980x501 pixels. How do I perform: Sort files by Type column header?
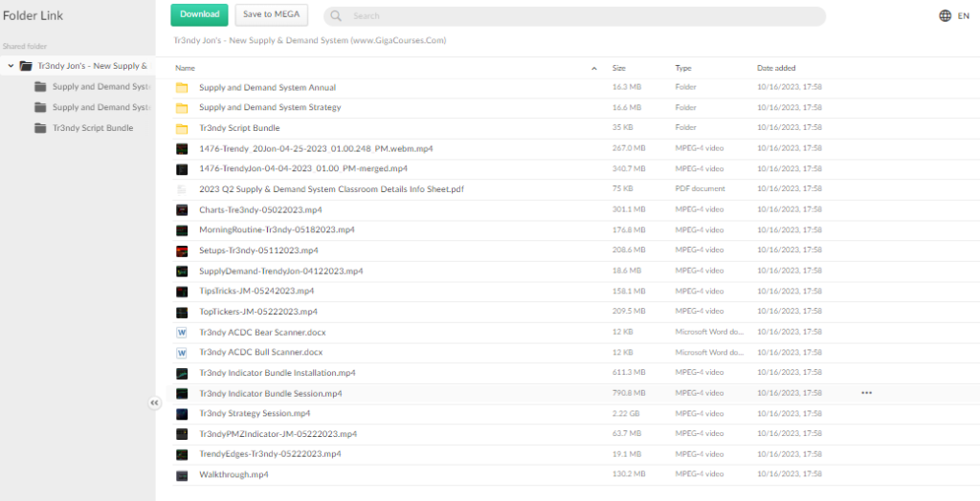(682, 69)
